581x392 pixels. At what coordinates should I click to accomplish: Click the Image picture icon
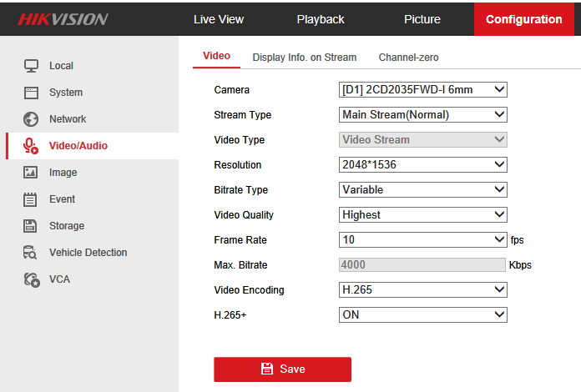tap(31, 173)
